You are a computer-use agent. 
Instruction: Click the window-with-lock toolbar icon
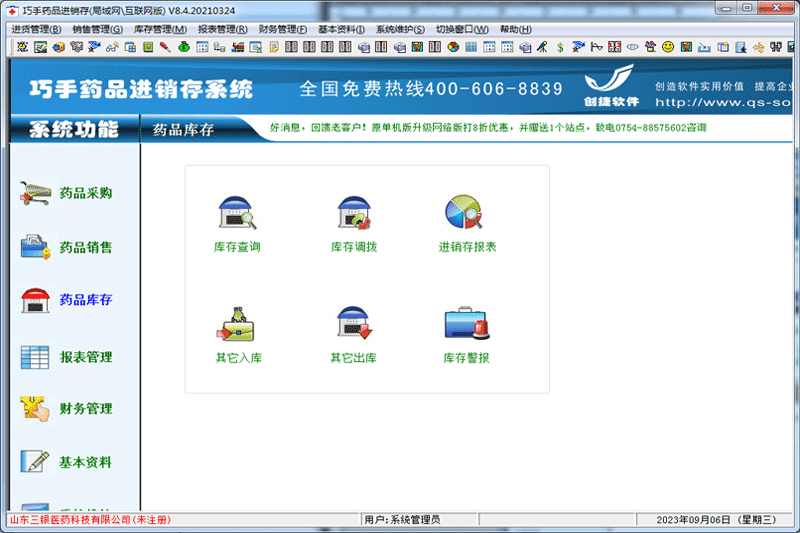coord(130,47)
